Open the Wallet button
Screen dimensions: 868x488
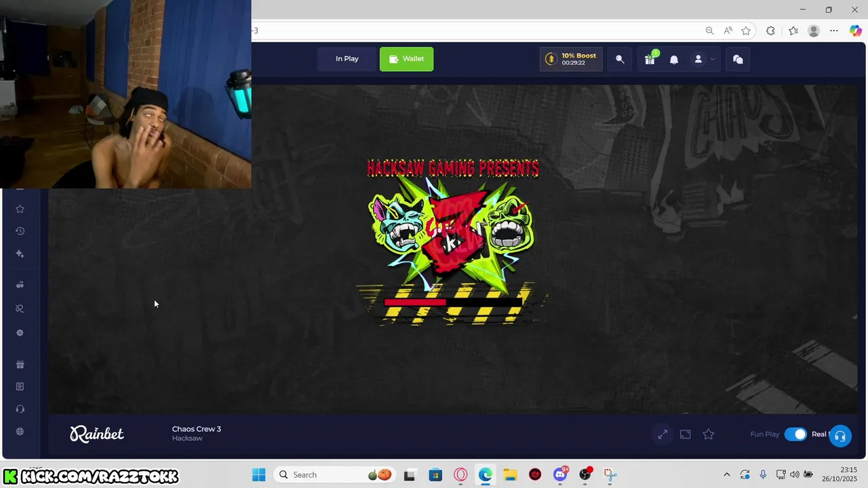coord(406,59)
